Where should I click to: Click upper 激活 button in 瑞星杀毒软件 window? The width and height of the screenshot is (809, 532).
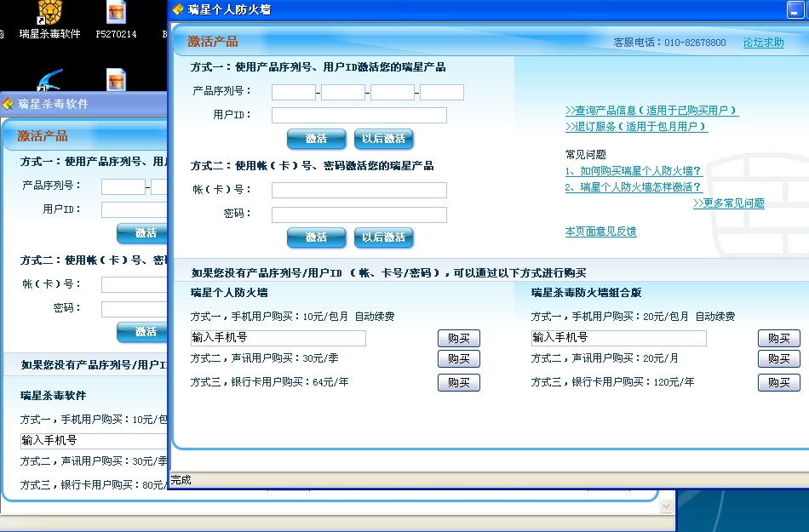[x=142, y=233]
